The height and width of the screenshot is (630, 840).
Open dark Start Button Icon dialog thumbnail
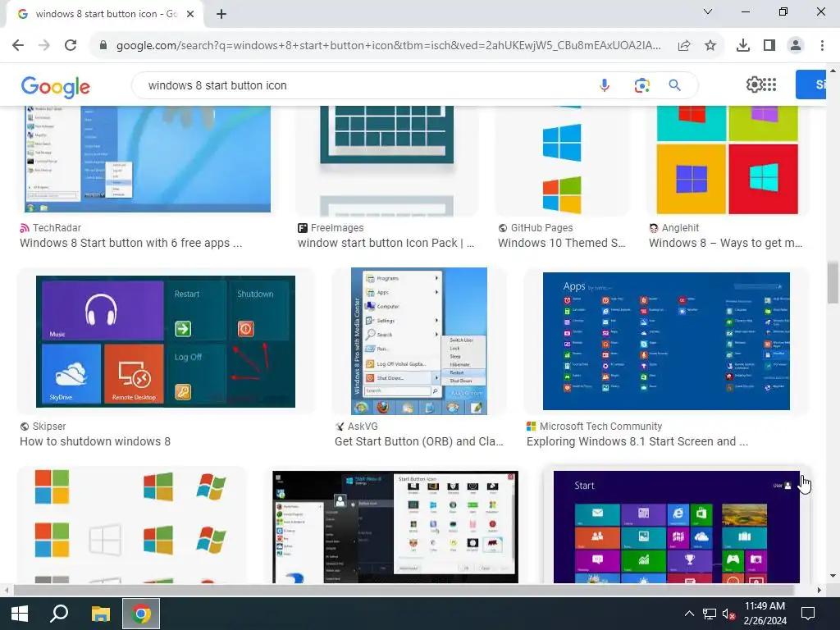coord(395,527)
